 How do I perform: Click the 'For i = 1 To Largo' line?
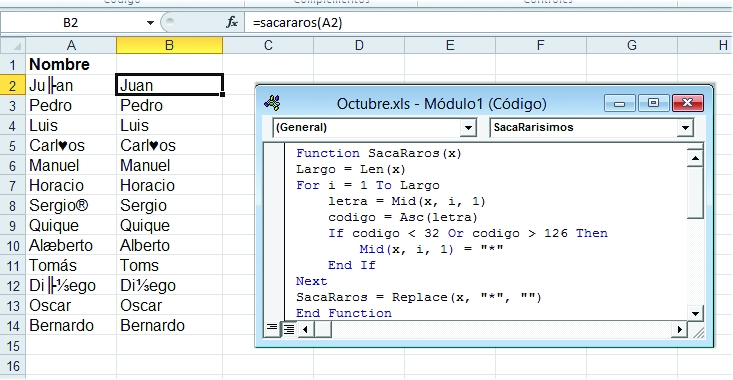(x=367, y=185)
